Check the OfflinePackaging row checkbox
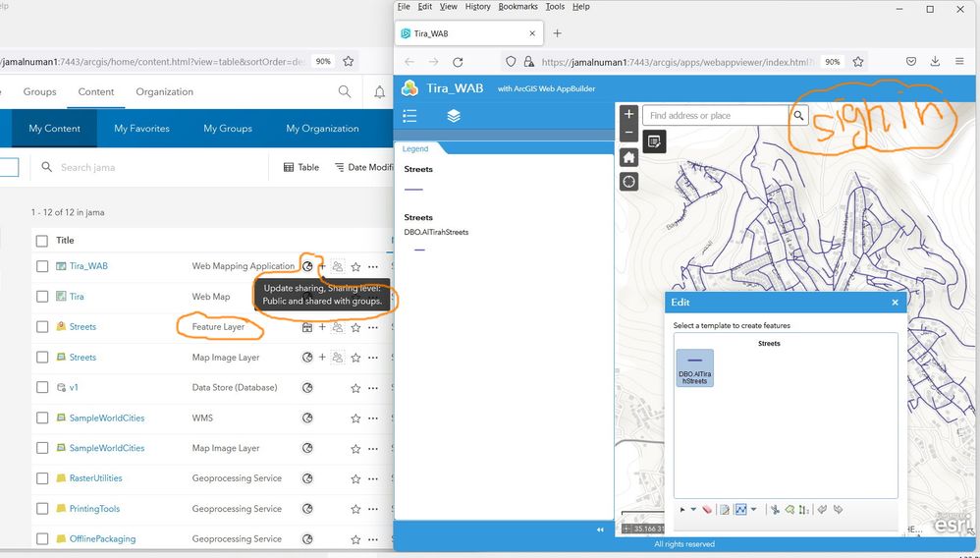This screenshot has width=980, height=558. point(42,539)
